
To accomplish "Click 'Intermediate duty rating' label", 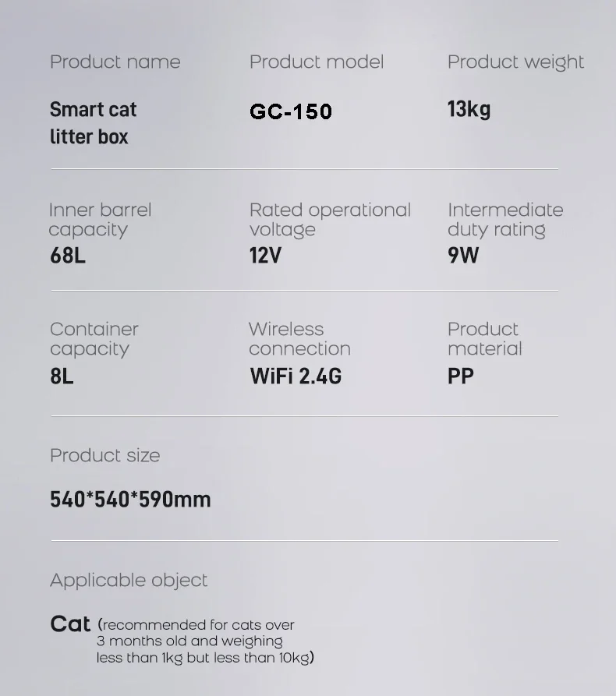I will 504,220.
